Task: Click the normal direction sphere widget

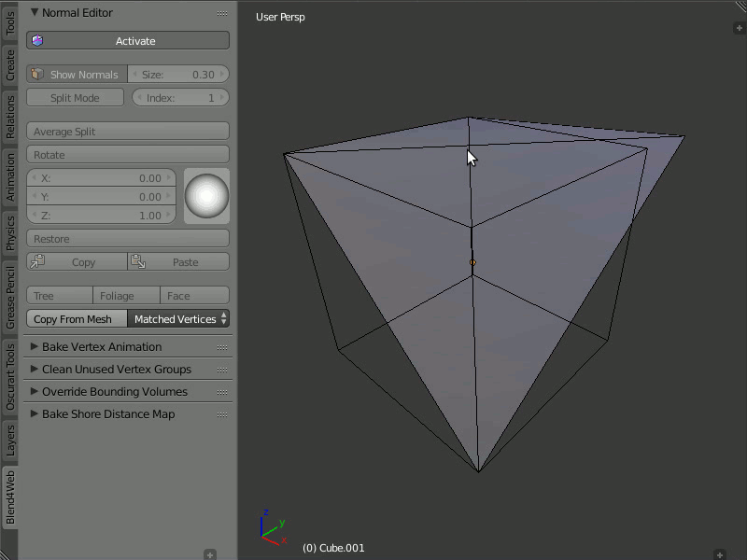Action: tap(206, 196)
